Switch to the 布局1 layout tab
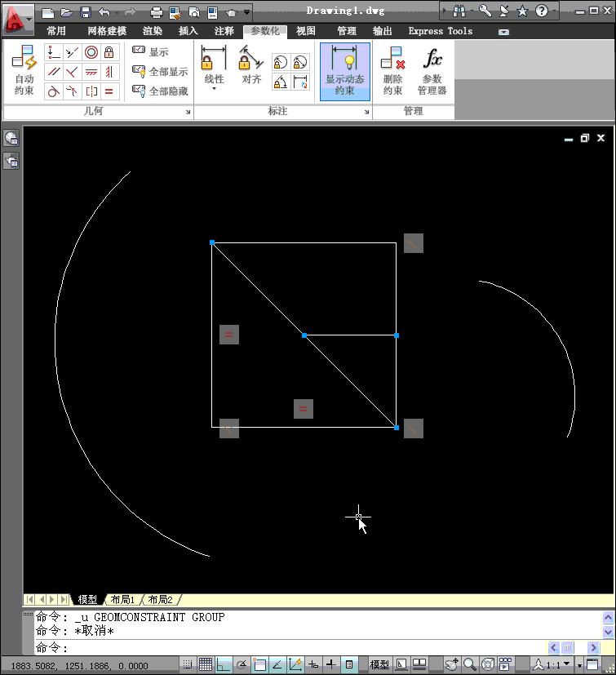 click(x=122, y=599)
